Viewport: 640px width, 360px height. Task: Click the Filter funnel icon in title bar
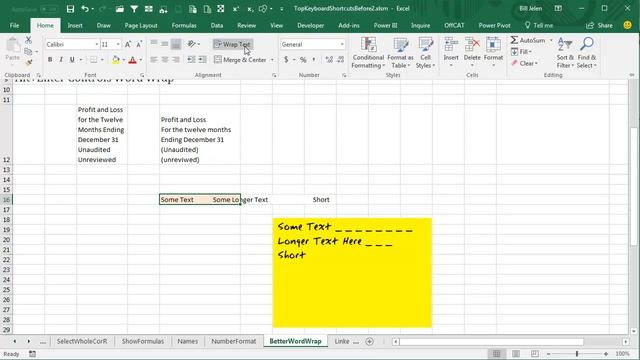[134, 9]
